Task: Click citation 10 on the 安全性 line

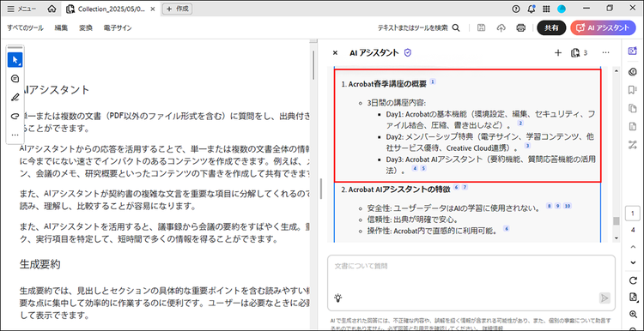Action: (x=568, y=206)
